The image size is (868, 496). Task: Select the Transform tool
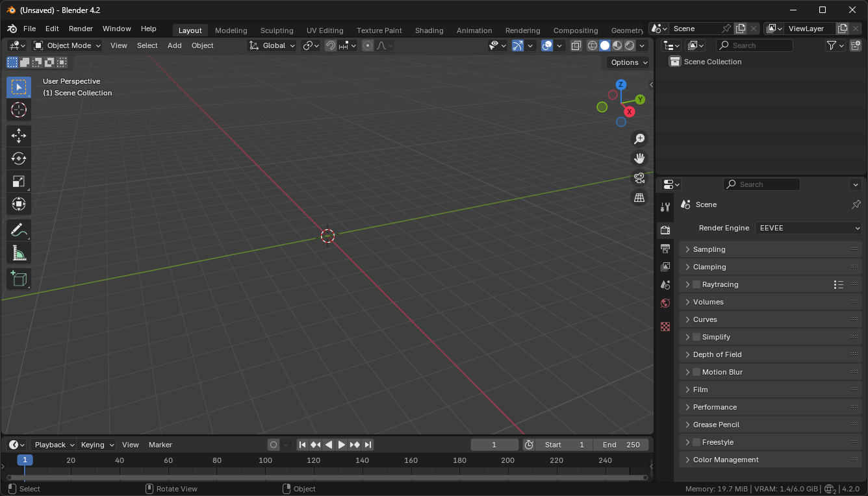(19, 204)
